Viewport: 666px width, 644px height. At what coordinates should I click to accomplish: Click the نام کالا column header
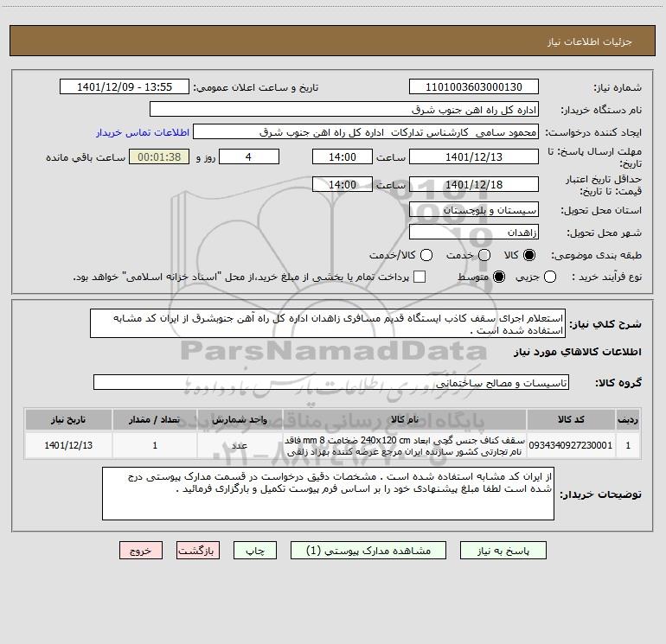[x=405, y=419]
